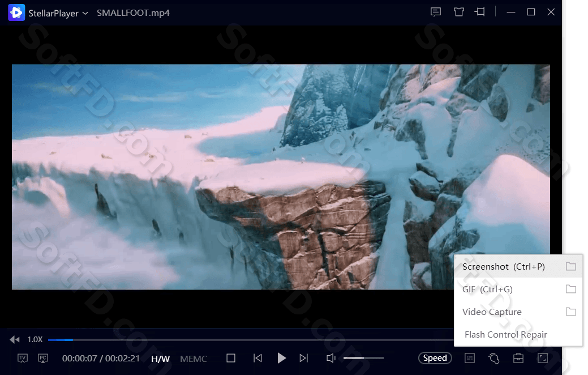This screenshot has width=588, height=375.
Task: Click the PC cast icon
Action: [x=43, y=359]
